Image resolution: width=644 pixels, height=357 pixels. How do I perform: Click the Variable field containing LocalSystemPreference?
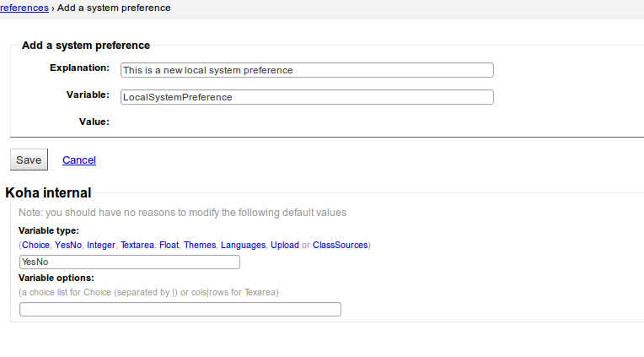[307, 97]
